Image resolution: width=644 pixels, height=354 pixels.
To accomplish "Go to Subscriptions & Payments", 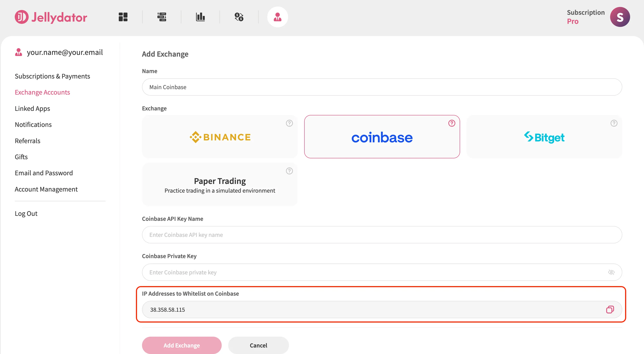I will (x=52, y=76).
